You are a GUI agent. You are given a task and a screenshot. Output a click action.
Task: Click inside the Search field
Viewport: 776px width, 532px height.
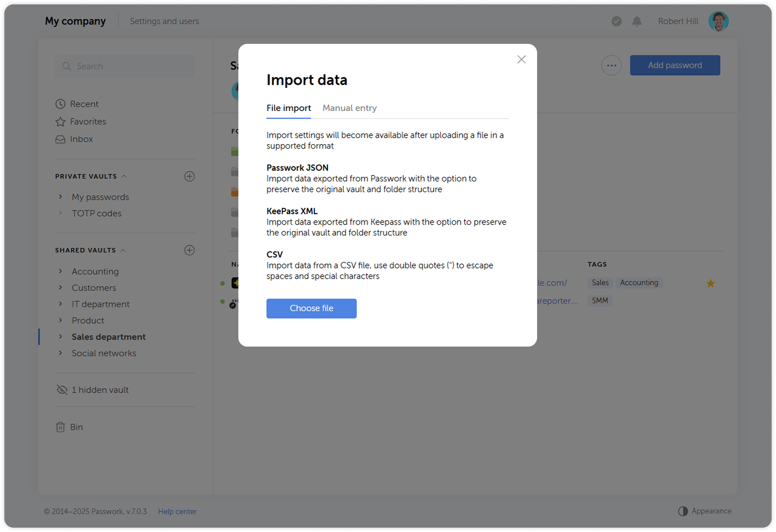[124, 66]
